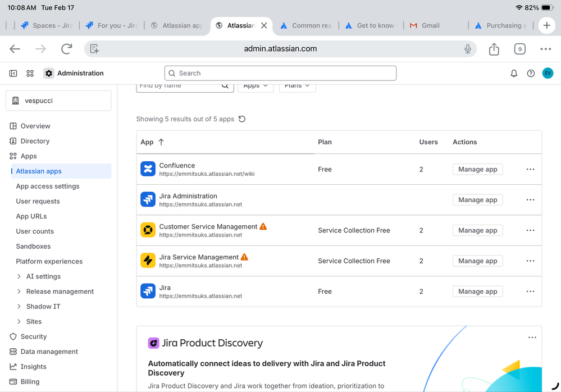The image size is (561, 392).
Task: Click the Customer Service Management app icon
Action: click(148, 230)
